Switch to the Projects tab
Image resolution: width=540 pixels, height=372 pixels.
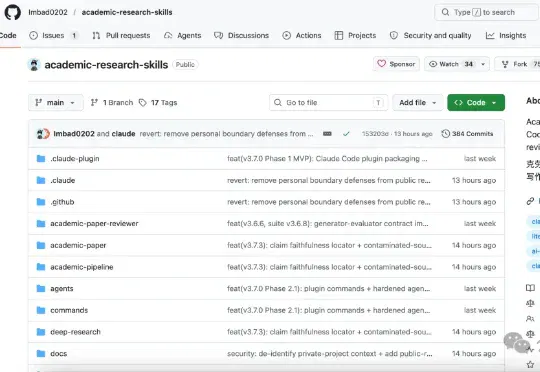pos(355,35)
